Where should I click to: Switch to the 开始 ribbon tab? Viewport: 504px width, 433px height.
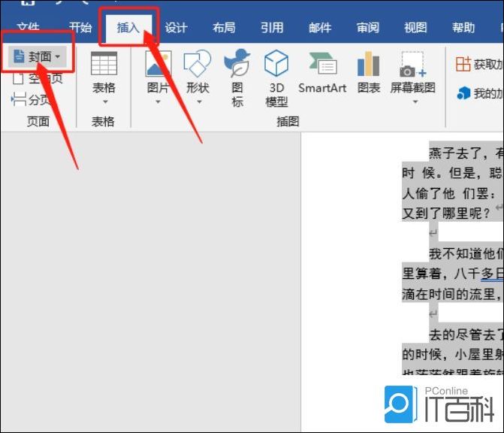[80, 27]
